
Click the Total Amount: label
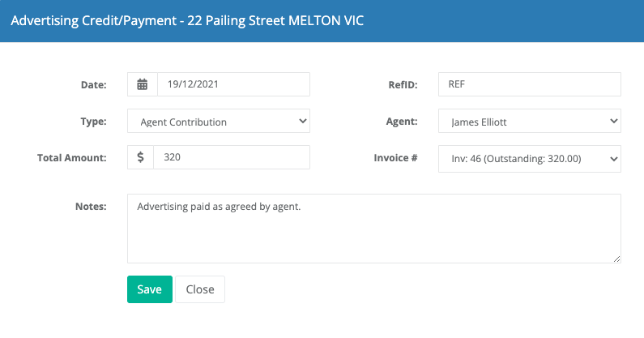72,158
